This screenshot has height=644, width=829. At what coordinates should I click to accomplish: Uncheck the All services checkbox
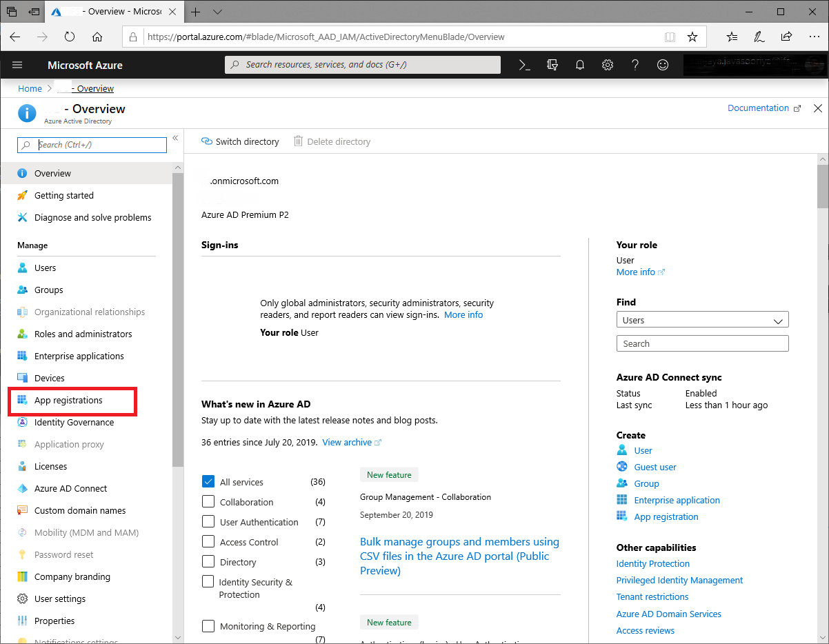[x=208, y=481]
